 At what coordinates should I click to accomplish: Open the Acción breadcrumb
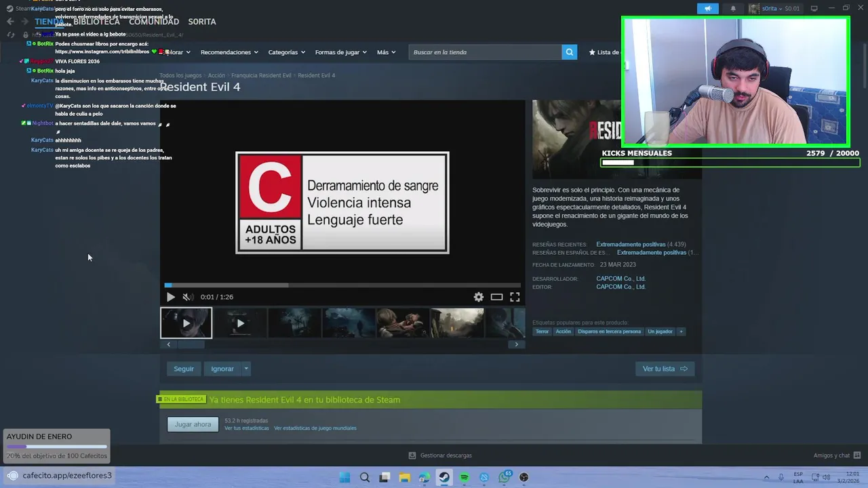216,75
